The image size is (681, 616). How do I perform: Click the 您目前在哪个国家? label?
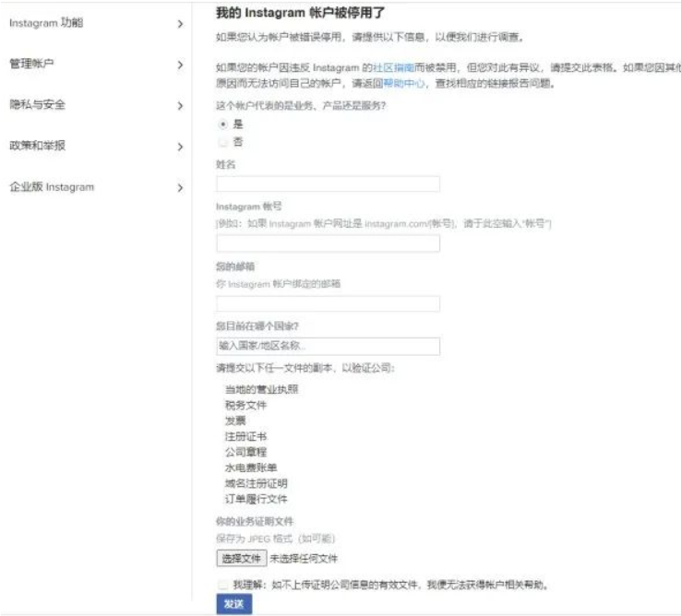pos(257,326)
